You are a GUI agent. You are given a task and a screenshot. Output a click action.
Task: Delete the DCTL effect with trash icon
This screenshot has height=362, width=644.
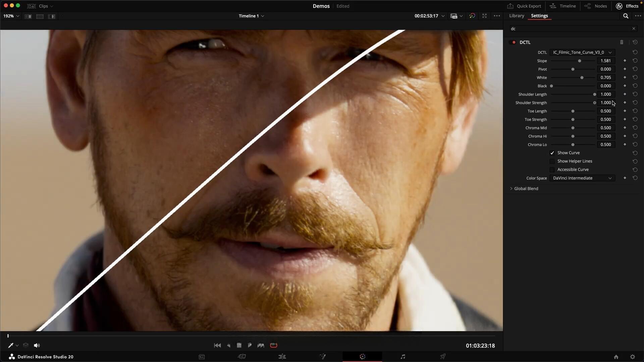pos(622,42)
